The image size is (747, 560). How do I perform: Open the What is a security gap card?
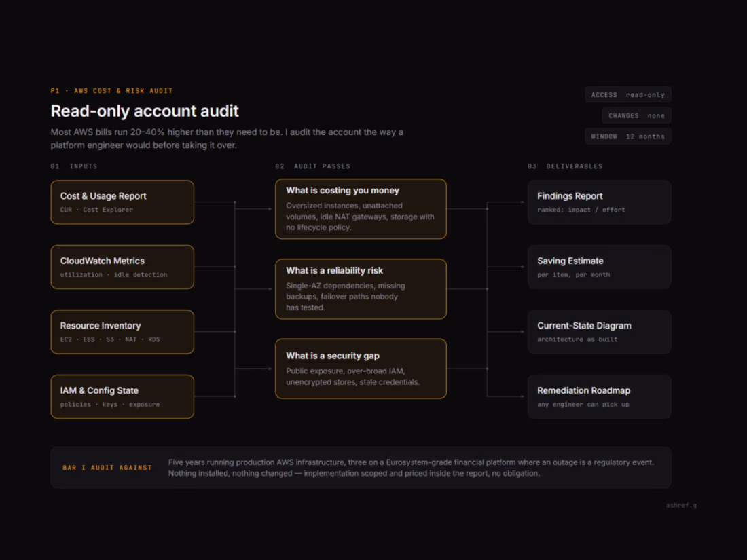click(x=361, y=369)
